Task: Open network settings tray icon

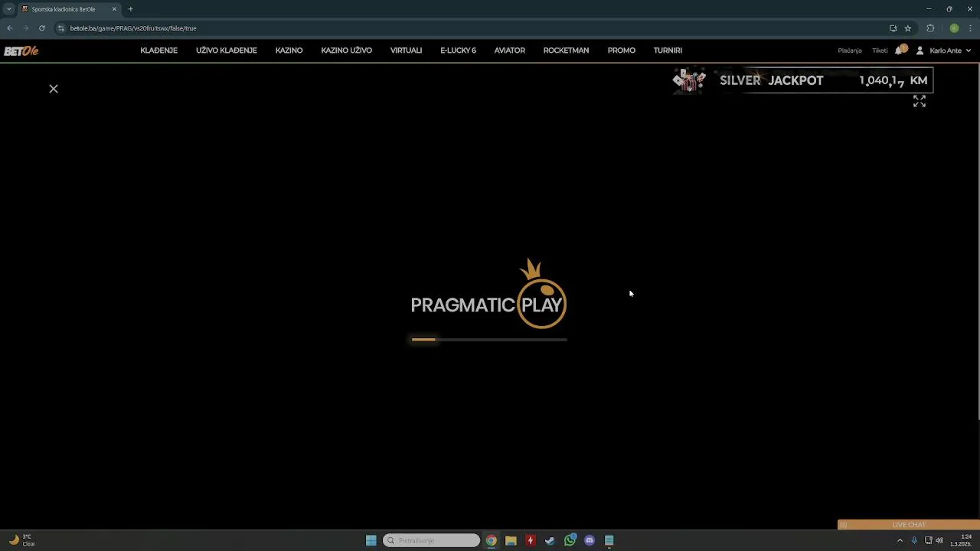Action: [929, 540]
